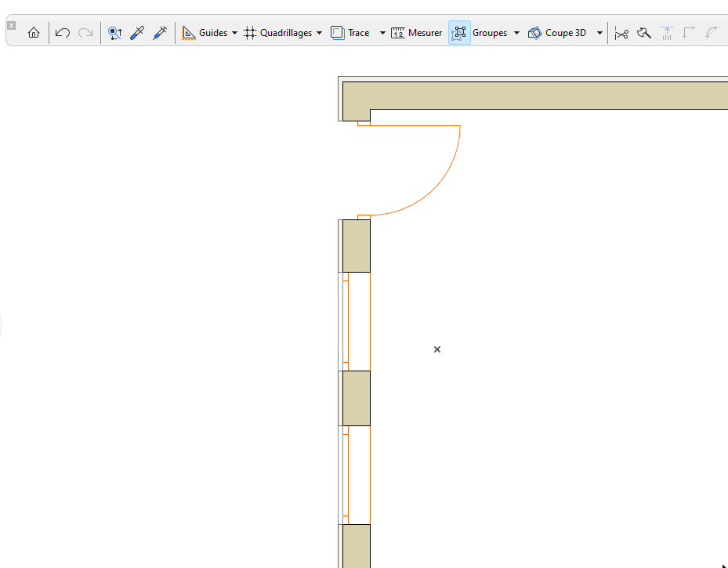Toggle the Groupes suspend groups button
Viewport: 728px width, 568px height.
pos(480,33)
